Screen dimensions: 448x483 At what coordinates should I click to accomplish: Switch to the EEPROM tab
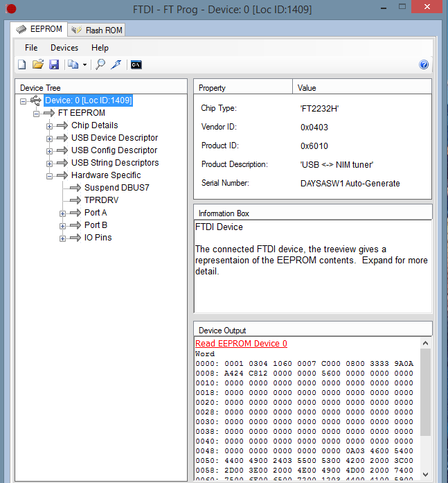[39, 29]
